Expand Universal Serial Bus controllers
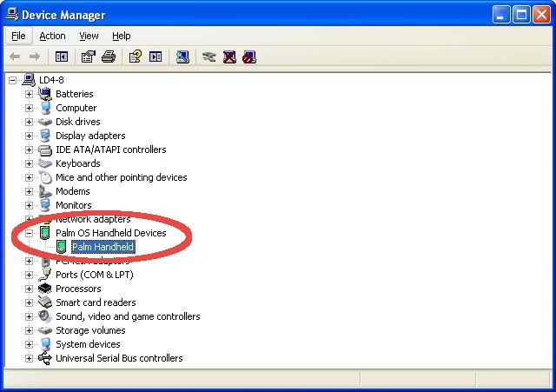This screenshot has width=556, height=392. pyautogui.click(x=29, y=358)
